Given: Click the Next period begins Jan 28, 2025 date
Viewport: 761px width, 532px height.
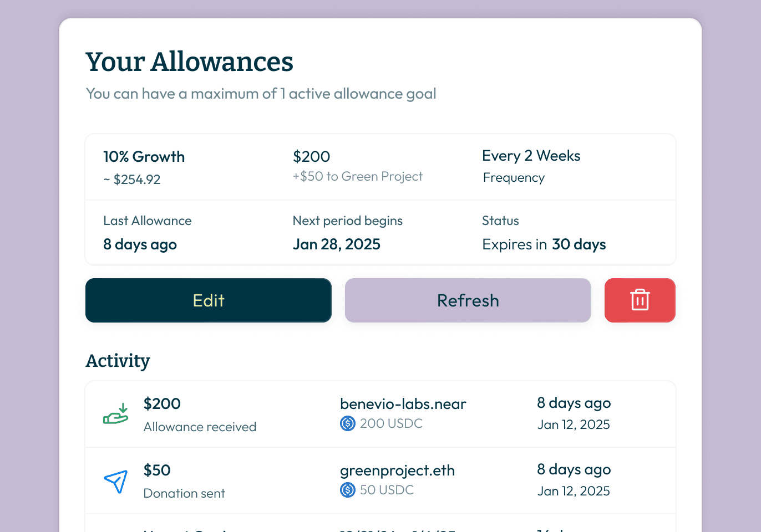Looking at the screenshot, I should tap(337, 244).
